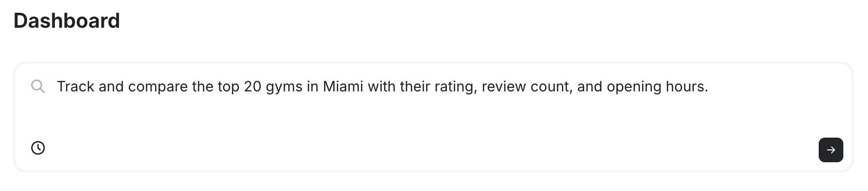The image size is (868, 191).
Task: Click the word "and" after Track
Action: (111, 86)
